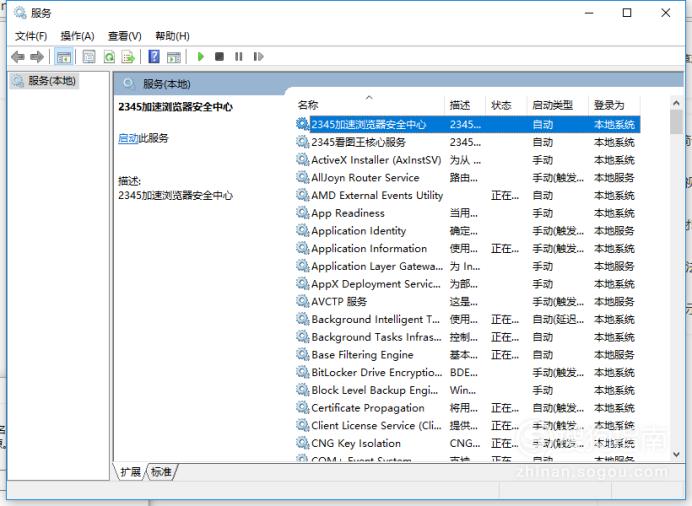Select the Base Filtering Engine service
The image size is (692, 506).
point(467,355)
